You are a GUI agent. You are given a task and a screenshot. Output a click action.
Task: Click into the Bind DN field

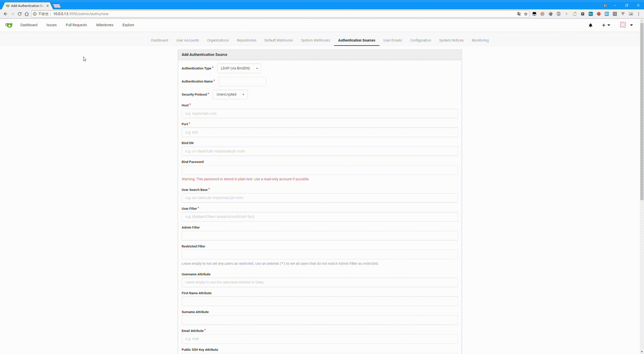click(x=320, y=151)
